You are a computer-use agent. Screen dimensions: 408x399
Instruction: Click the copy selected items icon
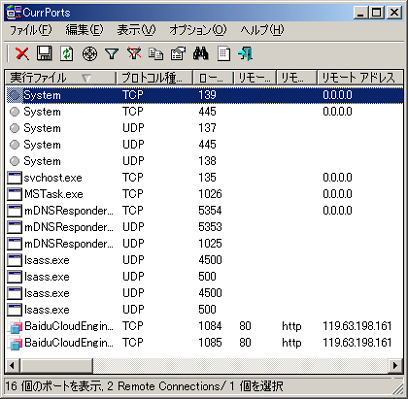click(156, 53)
